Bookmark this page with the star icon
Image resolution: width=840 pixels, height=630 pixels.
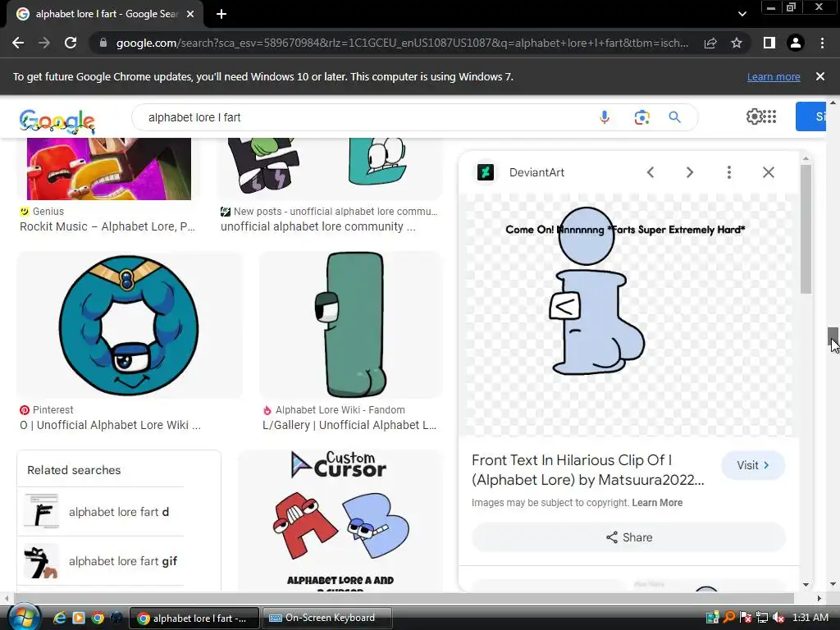(737, 43)
